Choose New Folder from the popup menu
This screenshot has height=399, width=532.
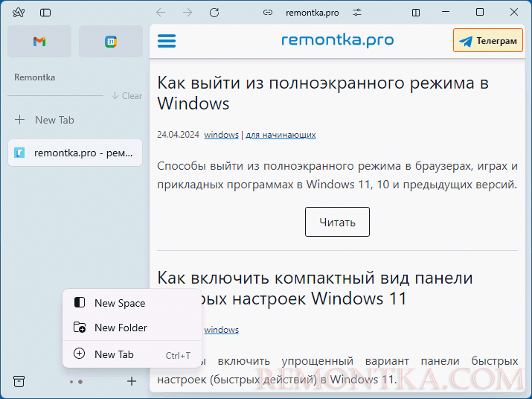pyautogui.click(x=132, y=328)
